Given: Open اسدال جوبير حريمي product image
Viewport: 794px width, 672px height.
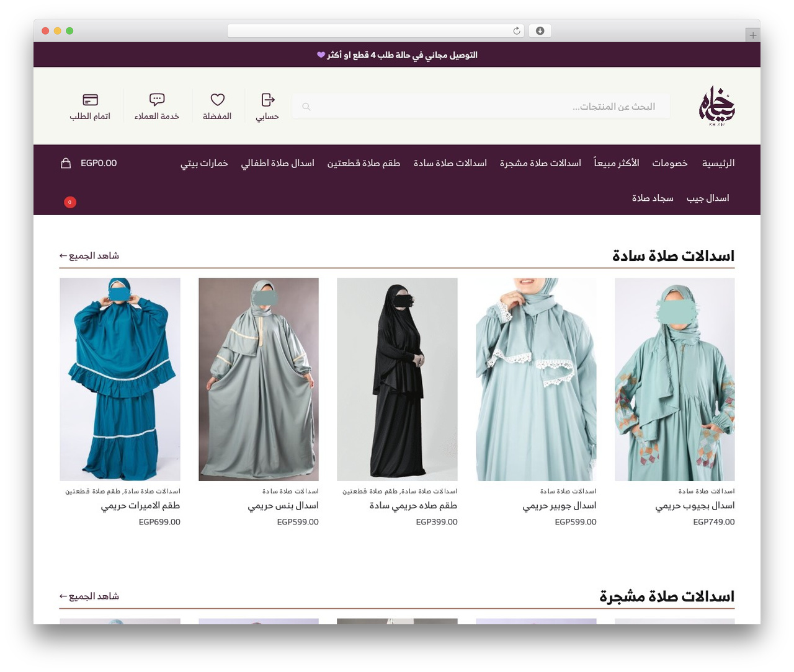Looking at the screenshot, I should (x=536, y=379).
